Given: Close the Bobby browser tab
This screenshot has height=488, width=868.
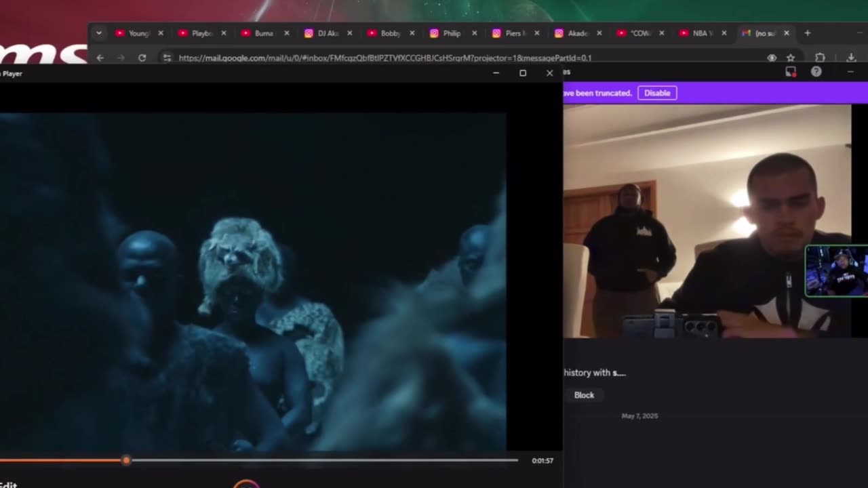Looking at the screenshot, I should click(x=412, y=33).
